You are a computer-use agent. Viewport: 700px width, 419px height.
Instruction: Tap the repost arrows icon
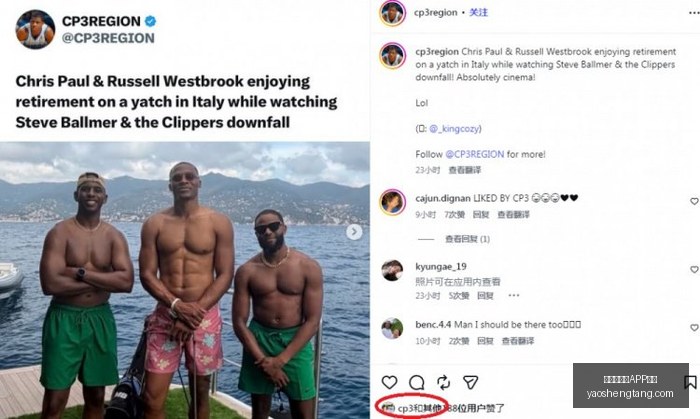443,382
